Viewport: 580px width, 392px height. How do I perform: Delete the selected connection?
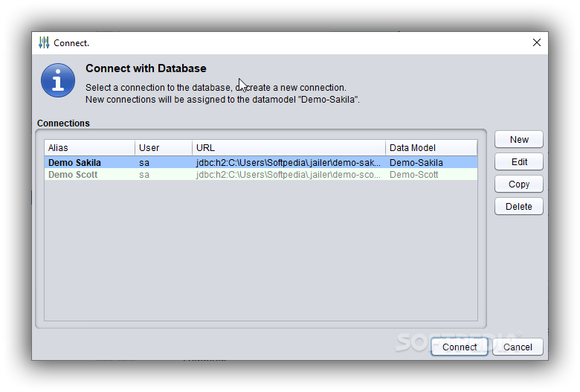point(519,206)
